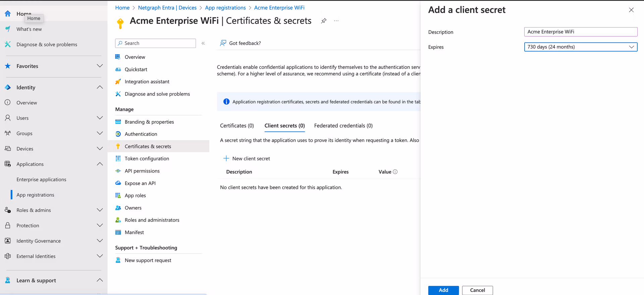Close the Add a client secret panel
The width and height of the screenshot is (644, 295).
[x=631, y=10]
